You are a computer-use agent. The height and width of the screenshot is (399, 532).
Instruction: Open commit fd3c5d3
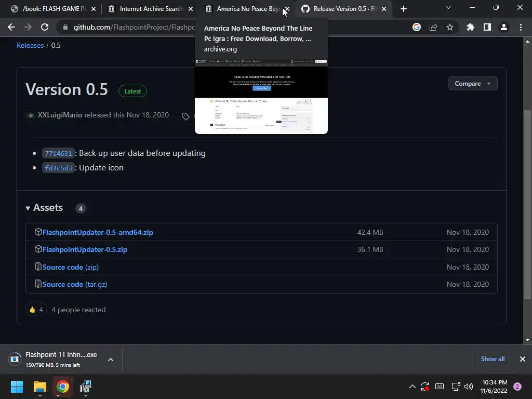(58, 168)
